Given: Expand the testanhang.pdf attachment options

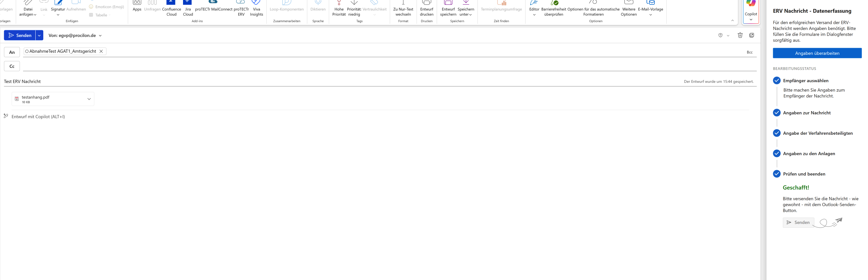Looking at the screenshot, I should point(89,99).
